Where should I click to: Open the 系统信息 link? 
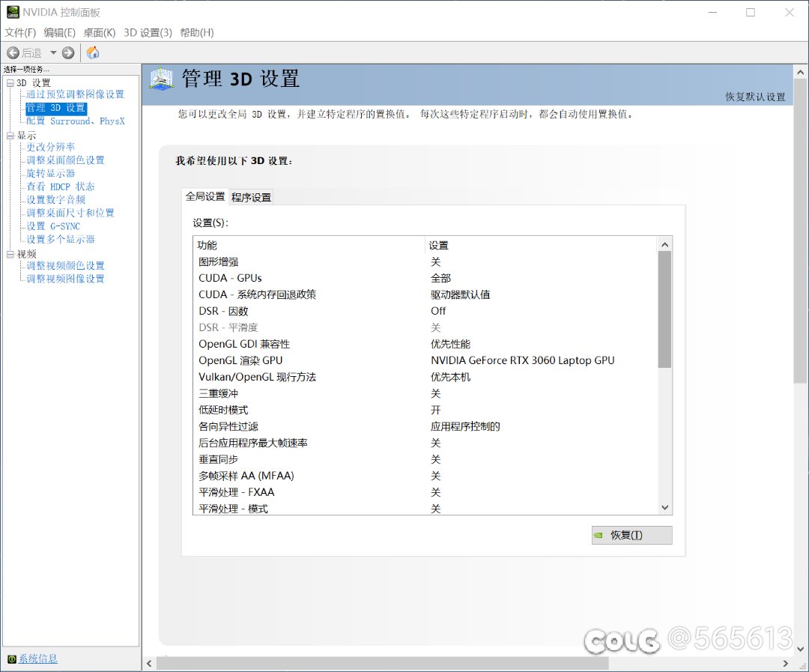pos(37,659)
